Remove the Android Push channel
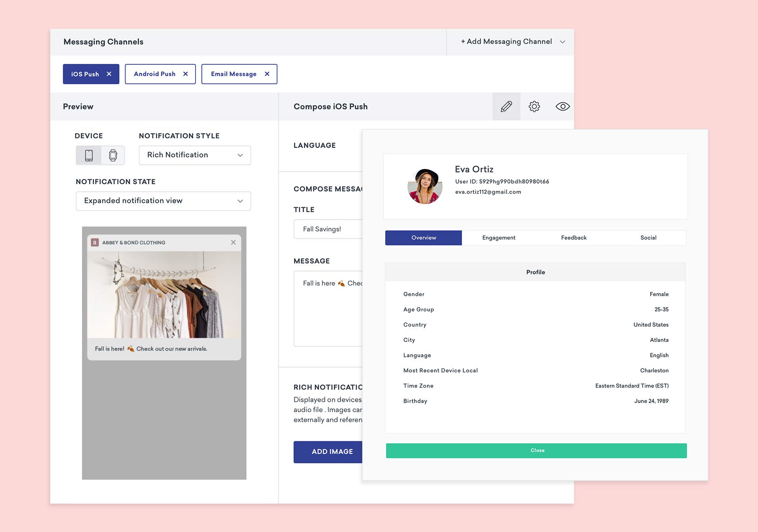 [186, 74]
